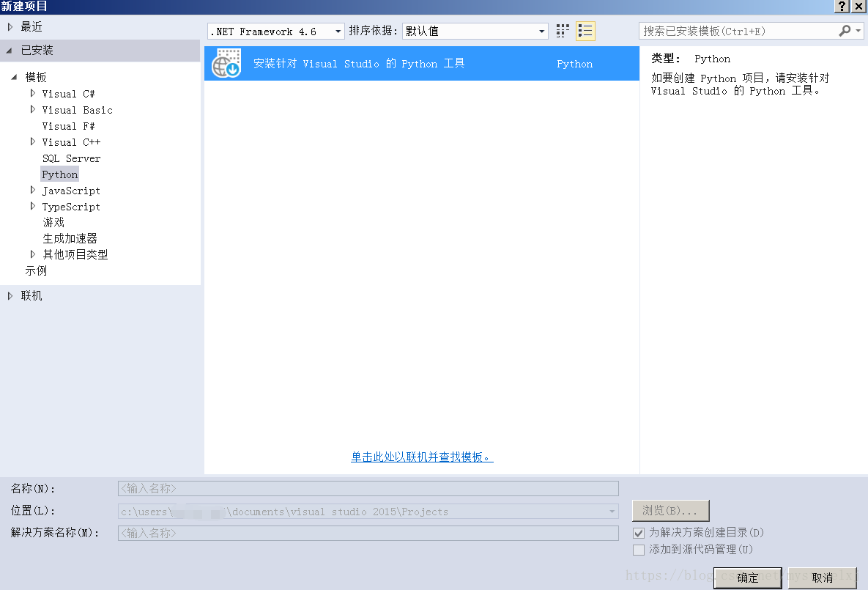Toggle create directory for solution checkbox

click(639, 533)
